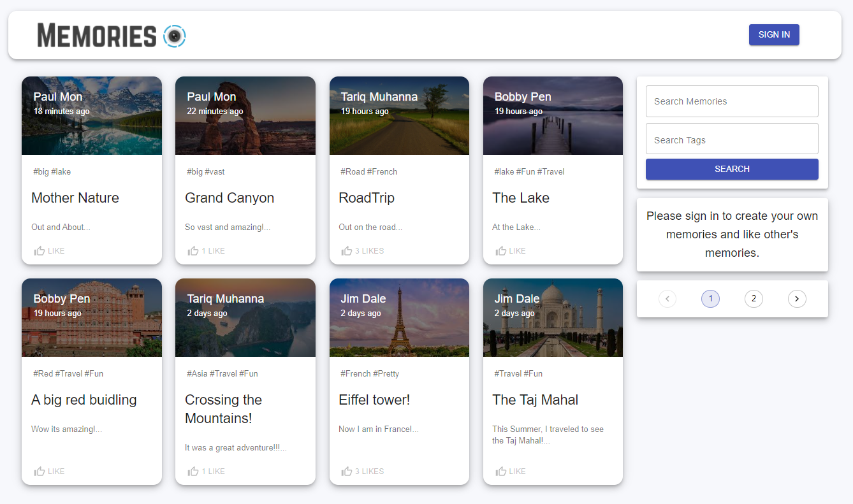Screen dimensions: 853x504
Task: Go to the next page using right chevron
Action: click(x=797, y=298)
